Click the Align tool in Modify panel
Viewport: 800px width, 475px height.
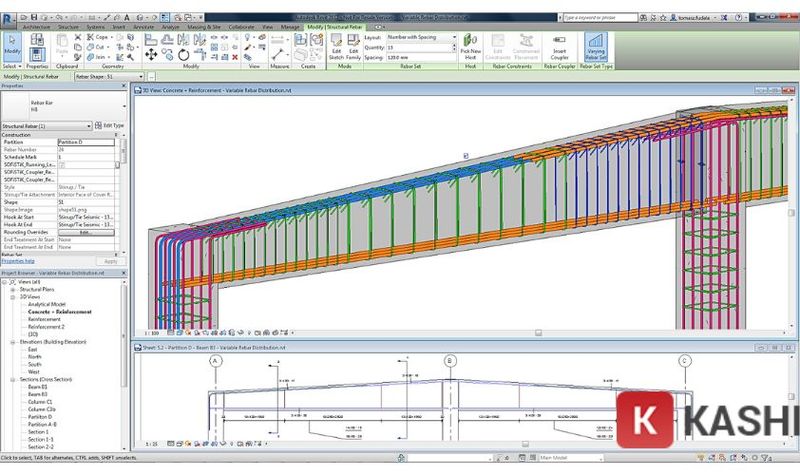point(151,39)
